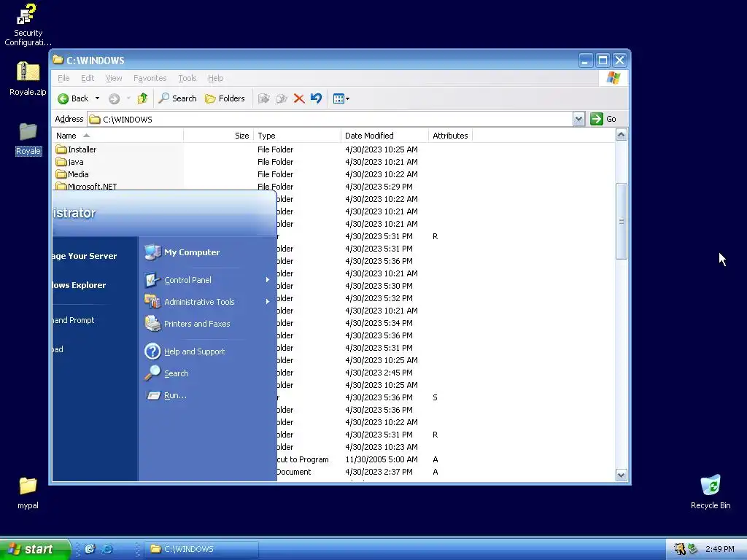
Task: Open the Edit menu
Action: (88, 78)
